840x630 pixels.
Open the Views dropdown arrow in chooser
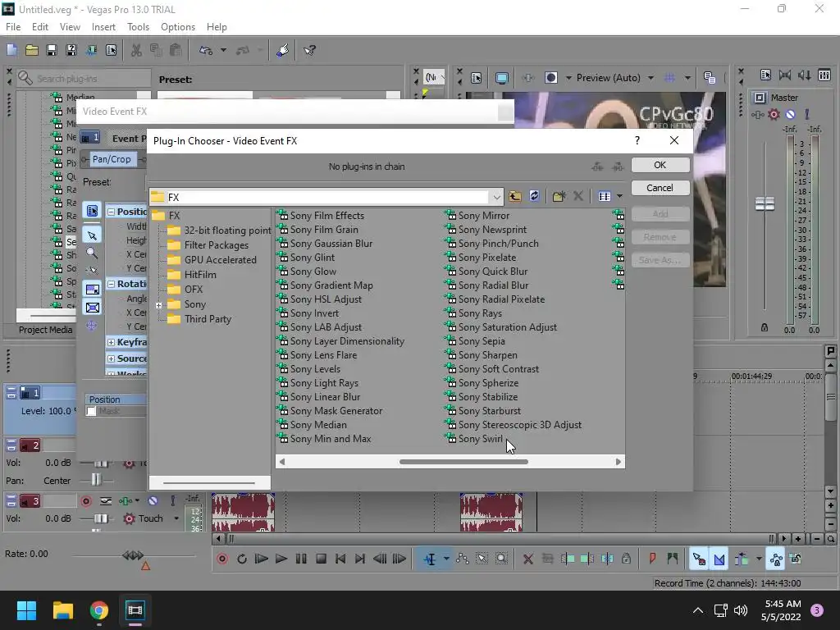pos(619,196)
